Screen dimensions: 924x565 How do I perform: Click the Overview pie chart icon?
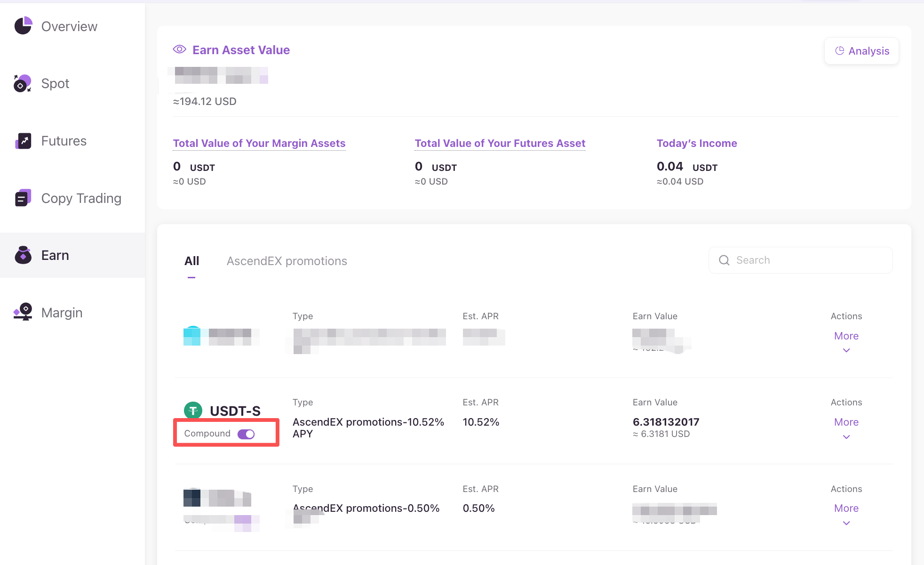pos(23,26)
